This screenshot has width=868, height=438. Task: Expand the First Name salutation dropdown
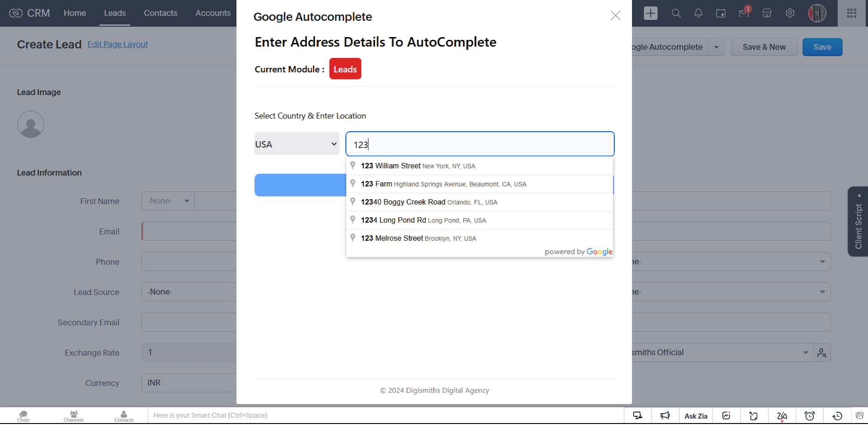pos(168,201)
